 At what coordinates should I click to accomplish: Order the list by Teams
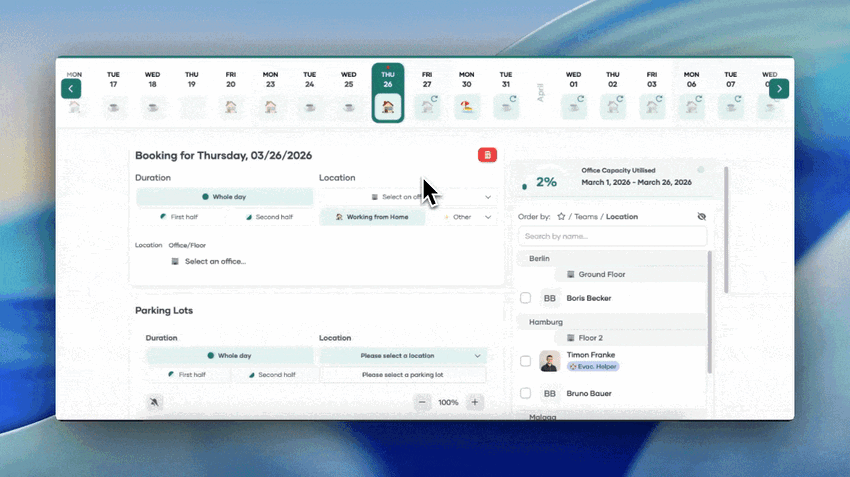pos(587,217)
